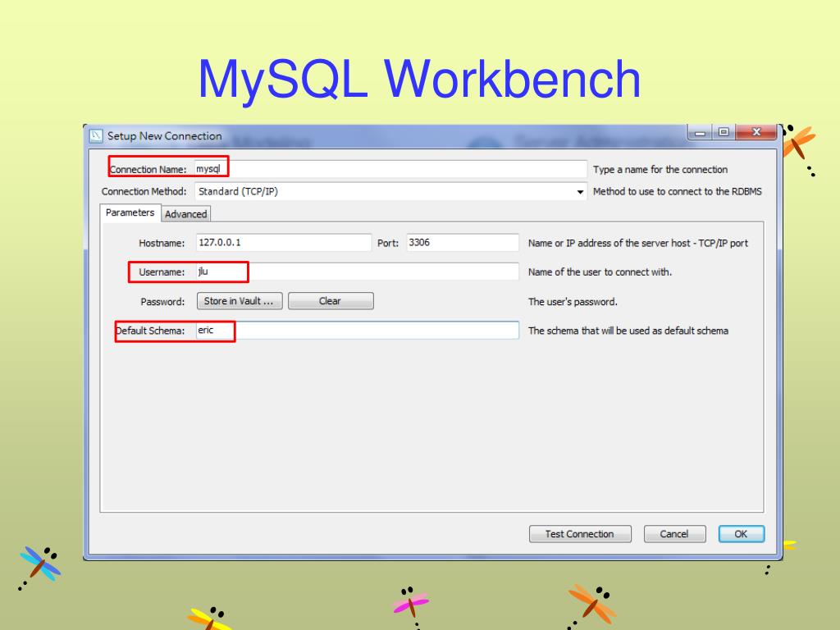The width and height of the screenshot is (840, 630).
Task: Click the Setup New Connection window icon
Action: pyautogui.click(x=96, y=135)
